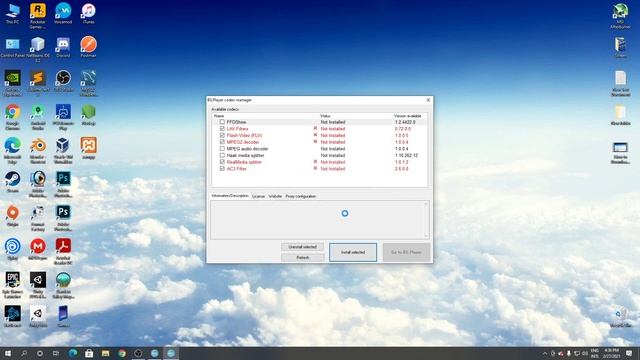This screenshot has width=640, height=360.
Task: Open OBS Studio desktop icon
Action: click(63, 81)
